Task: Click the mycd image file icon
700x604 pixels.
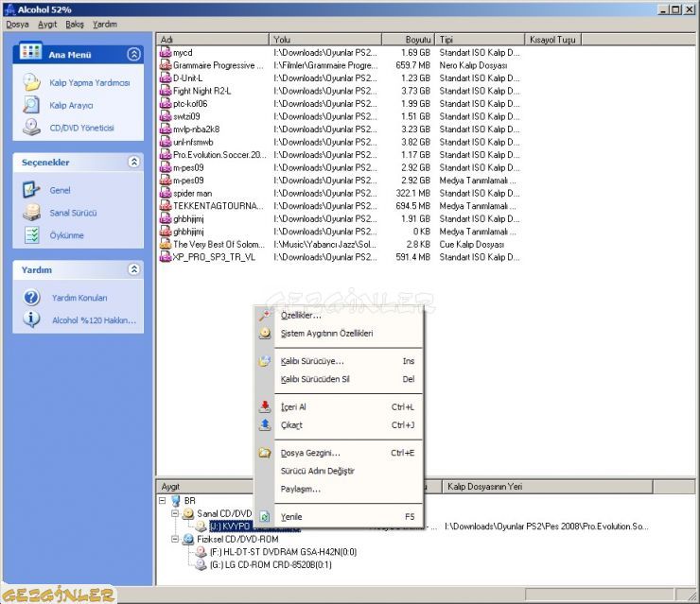Action: click(x=166, y=52)
